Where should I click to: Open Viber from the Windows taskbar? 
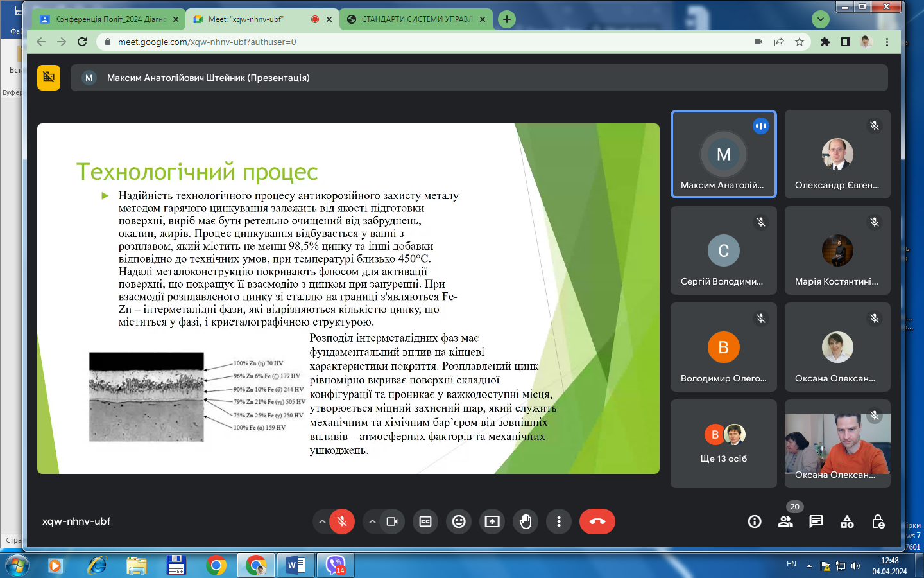coord(335,566)
